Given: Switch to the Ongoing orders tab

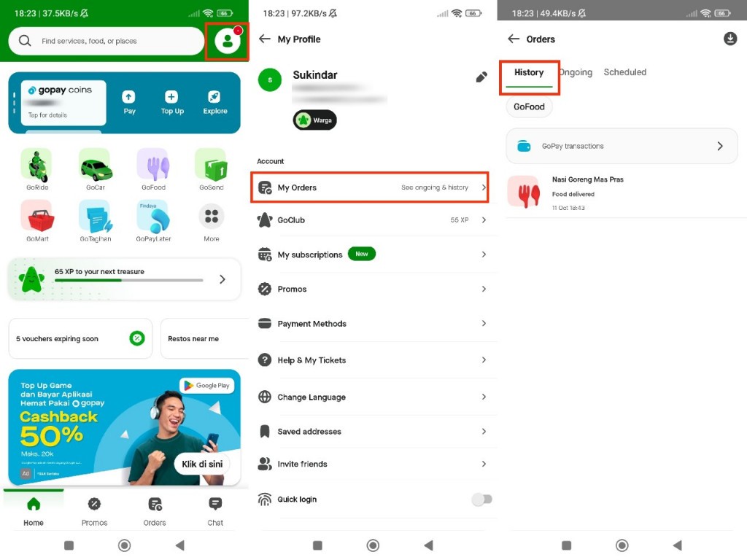Looking at the screenshot, I should point(576,72).
